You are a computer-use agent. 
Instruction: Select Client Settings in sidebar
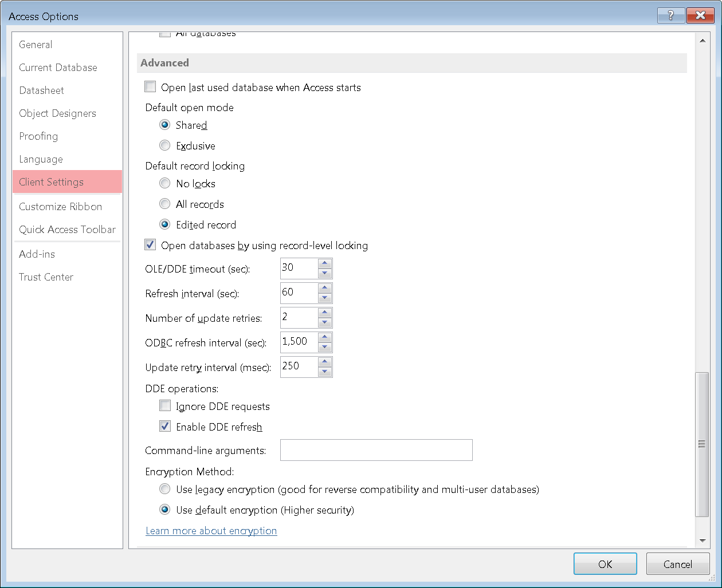tap(67, 182)
